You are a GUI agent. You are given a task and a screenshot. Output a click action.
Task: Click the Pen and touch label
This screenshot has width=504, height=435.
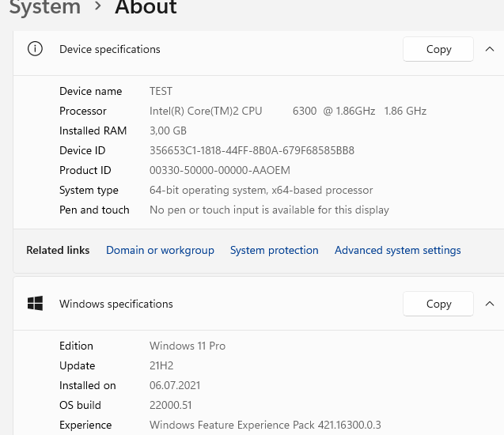(x=94, y=210)
